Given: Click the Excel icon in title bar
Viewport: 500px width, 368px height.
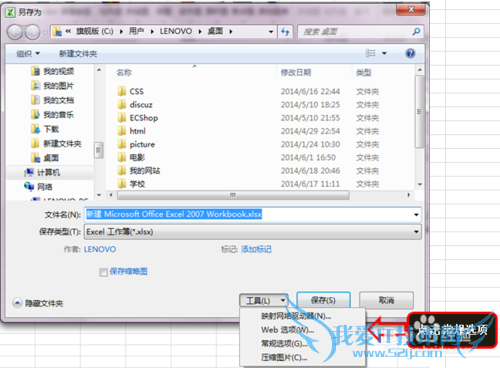Looking at the screenshot, I should coord(10,12).
